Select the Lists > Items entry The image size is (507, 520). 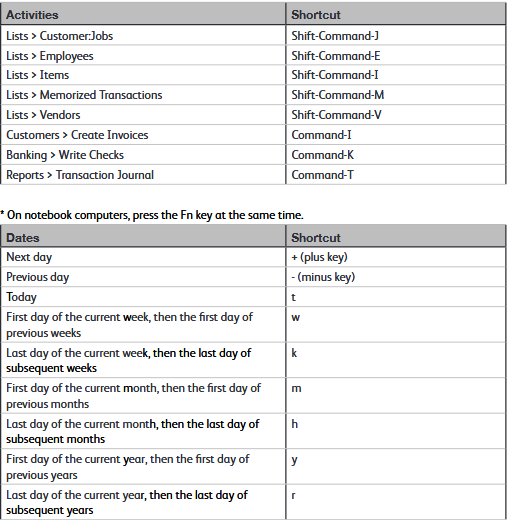point(143,75)
